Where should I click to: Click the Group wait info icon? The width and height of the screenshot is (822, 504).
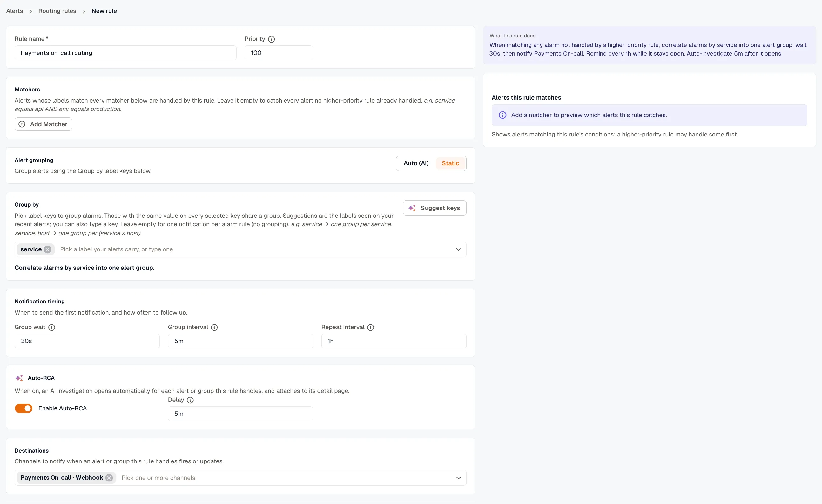click(52, 327)
